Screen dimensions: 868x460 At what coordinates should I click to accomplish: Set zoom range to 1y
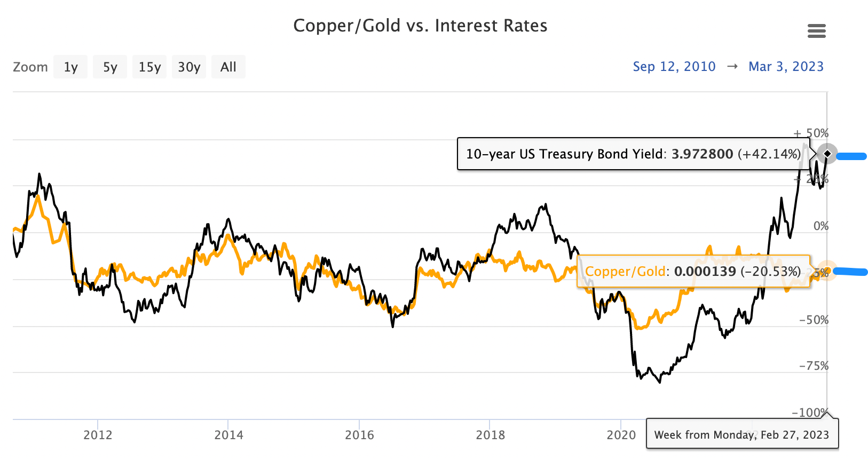tap(70, 67)
